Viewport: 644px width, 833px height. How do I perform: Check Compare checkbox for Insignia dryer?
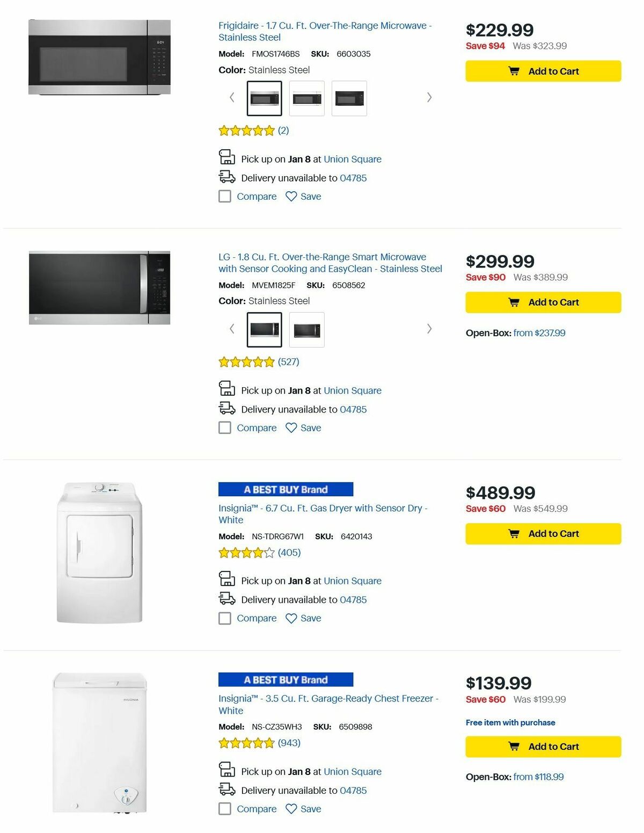coord(224,618)
